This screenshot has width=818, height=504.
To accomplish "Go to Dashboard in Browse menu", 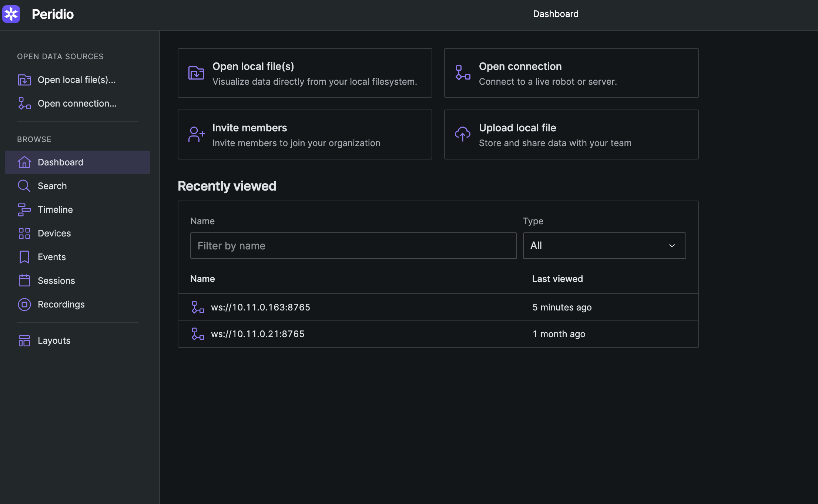I will coord(78,162).
